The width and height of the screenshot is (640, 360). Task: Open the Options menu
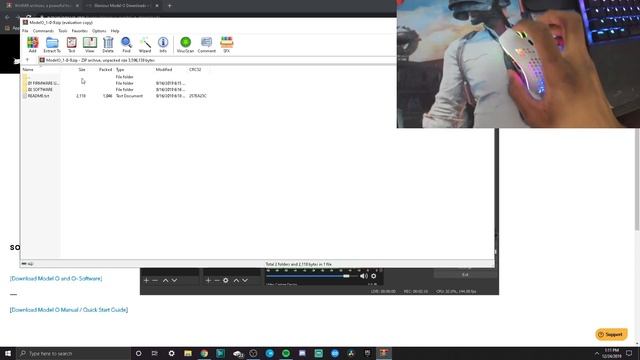click(x=99, y=31)
